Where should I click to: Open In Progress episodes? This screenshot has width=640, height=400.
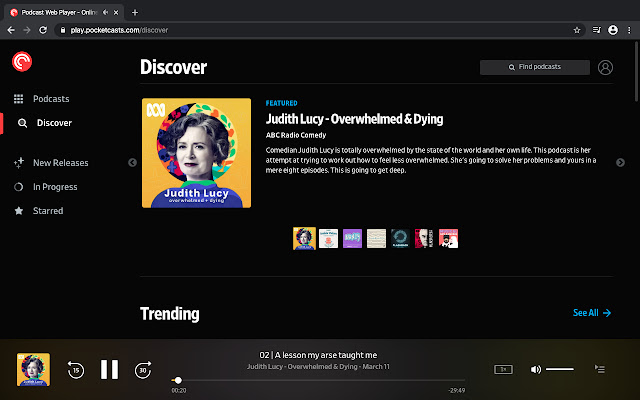tap(55, 187)
